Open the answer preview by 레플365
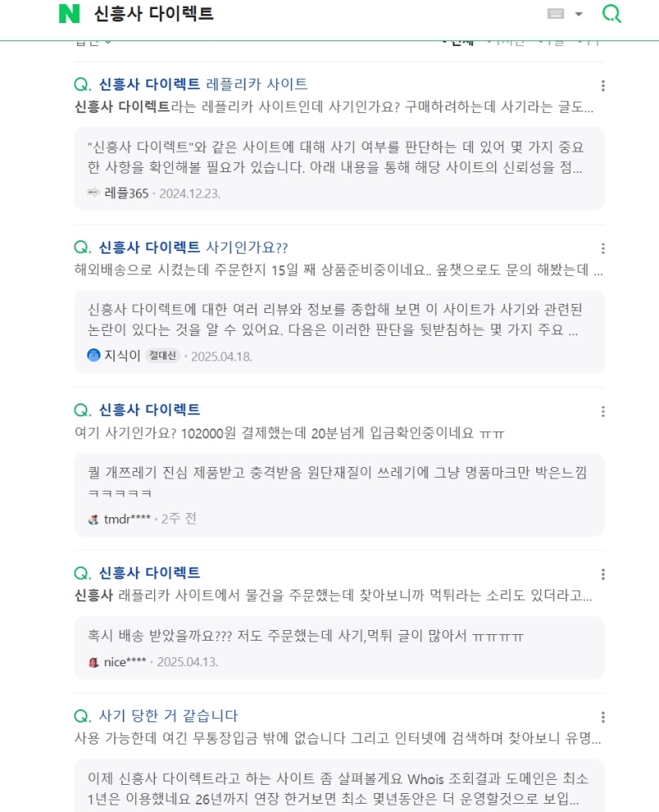 336,157
